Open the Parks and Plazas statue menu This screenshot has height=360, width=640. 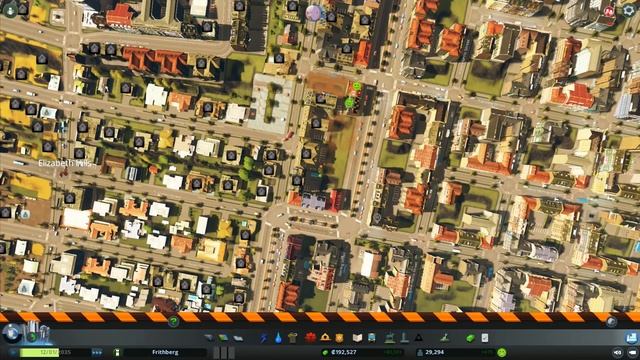tap(390, 338)
